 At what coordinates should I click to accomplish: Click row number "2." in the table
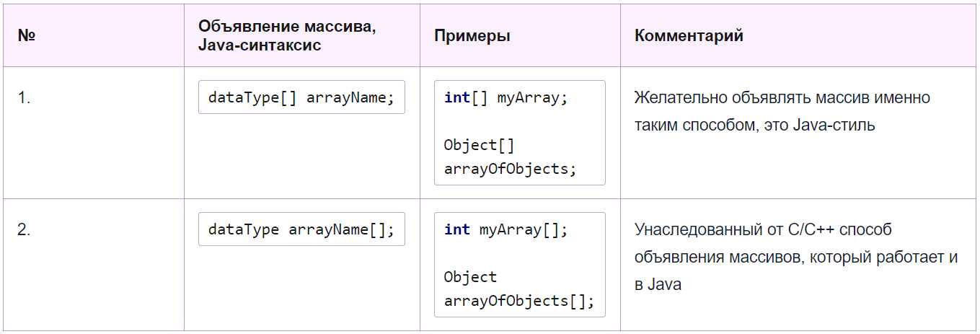click(x=25, y=230)
